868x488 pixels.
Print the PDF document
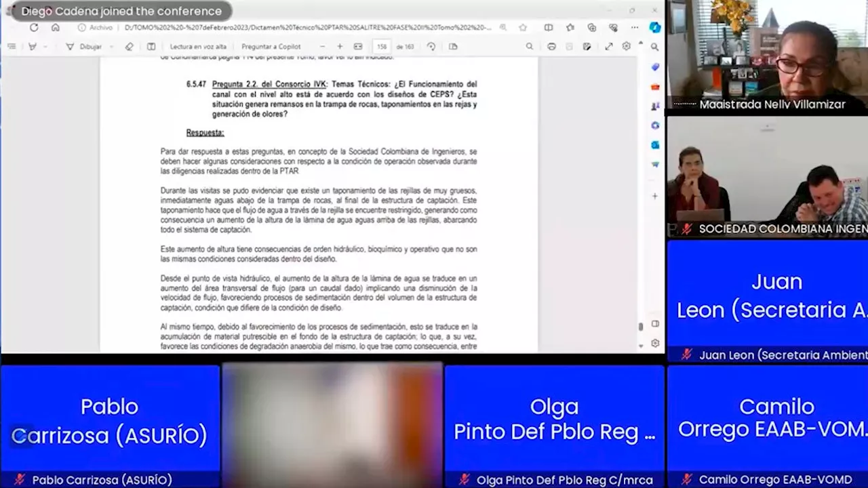[x=551, y=47]
